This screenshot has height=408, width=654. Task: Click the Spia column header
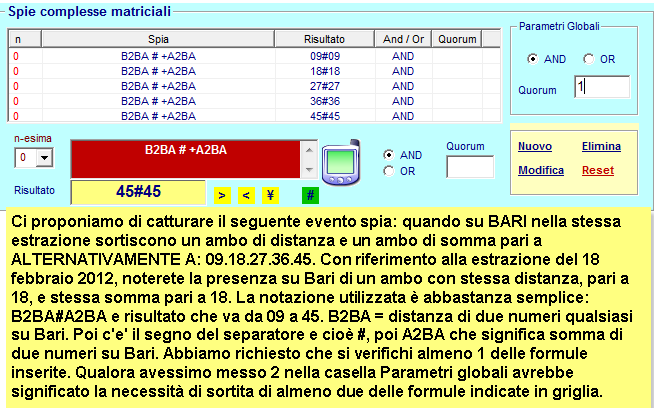coord(158,39)
